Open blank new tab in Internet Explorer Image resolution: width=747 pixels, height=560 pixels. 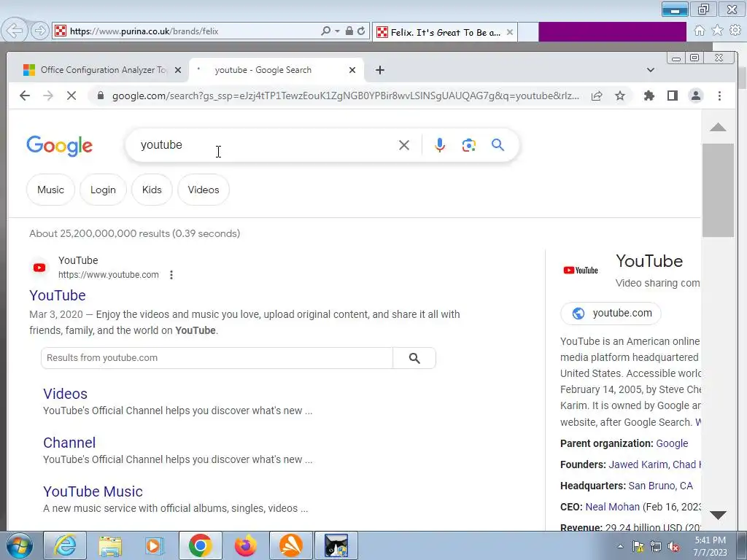coord(528,32)
